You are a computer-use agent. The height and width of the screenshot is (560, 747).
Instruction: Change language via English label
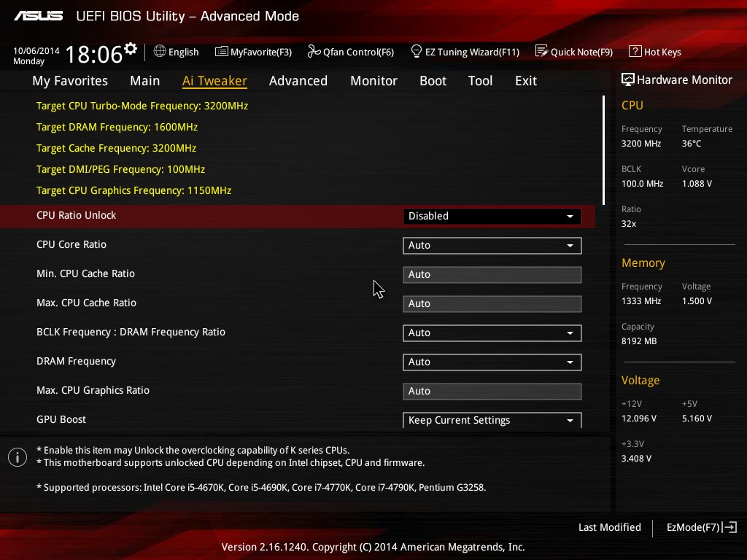click(x=183, y=52)
